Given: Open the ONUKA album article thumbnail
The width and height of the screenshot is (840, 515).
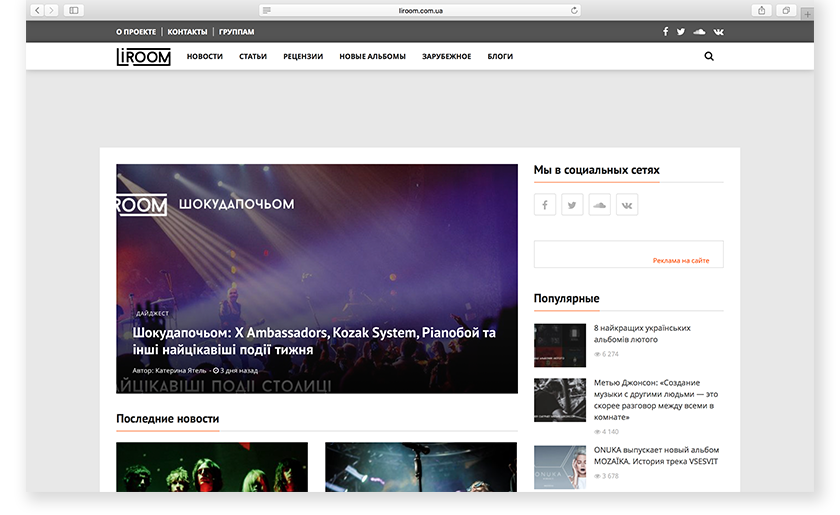Looking at the screenshot, I should click(x=560, y=465).
